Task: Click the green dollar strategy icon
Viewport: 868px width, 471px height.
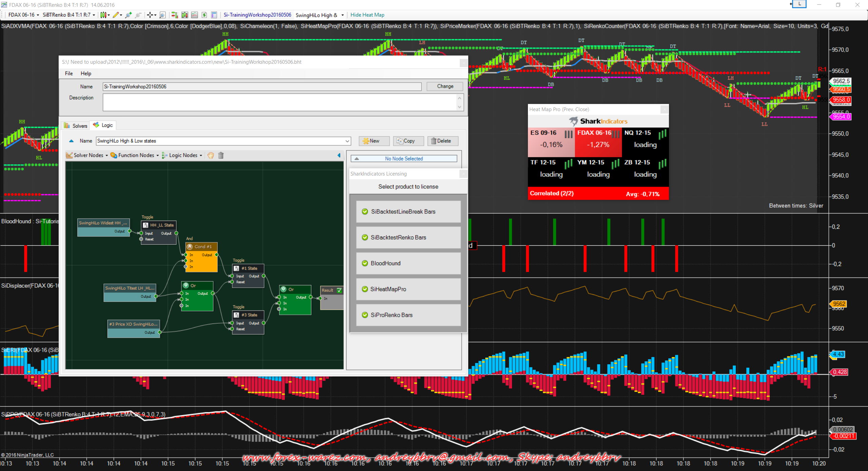Action: point(204,15)
